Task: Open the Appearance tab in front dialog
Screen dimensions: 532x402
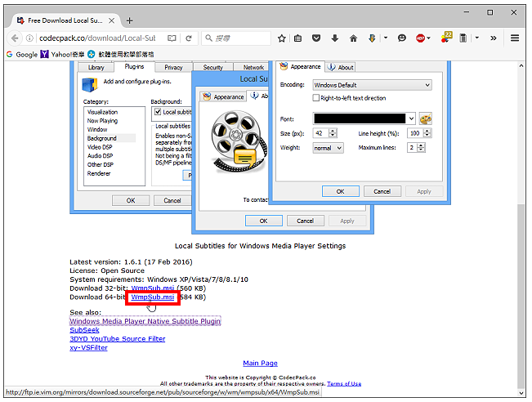Action: pyautogui.click(x=300, y=66)
